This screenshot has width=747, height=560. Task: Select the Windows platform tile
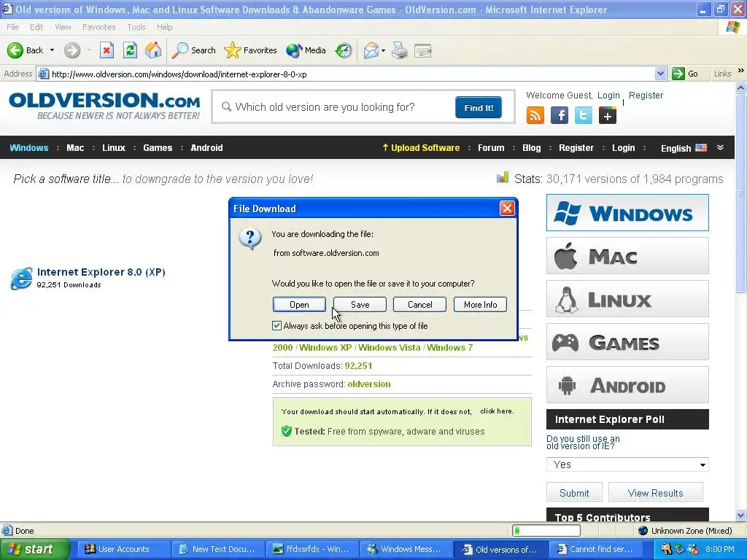pos(627,212)
